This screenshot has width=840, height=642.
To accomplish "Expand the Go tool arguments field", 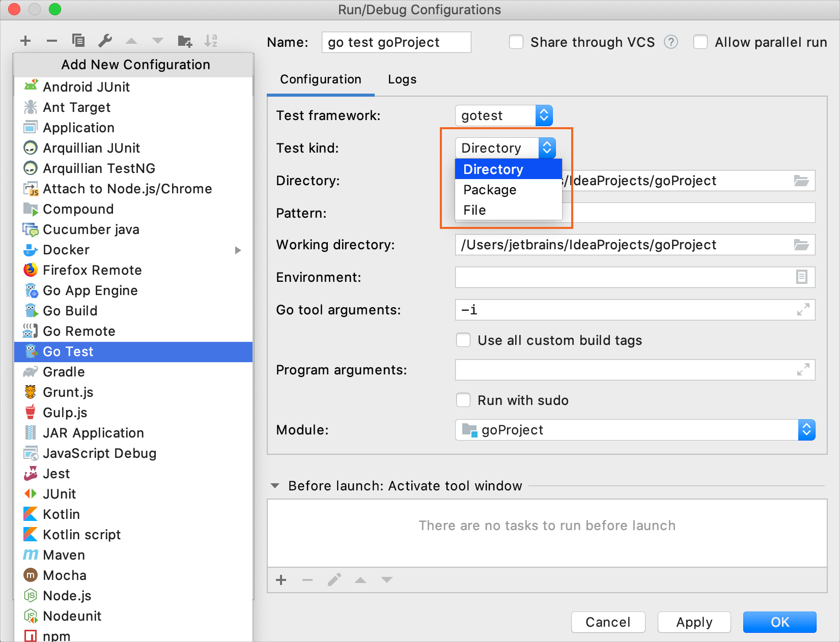I will coord(803,309).
